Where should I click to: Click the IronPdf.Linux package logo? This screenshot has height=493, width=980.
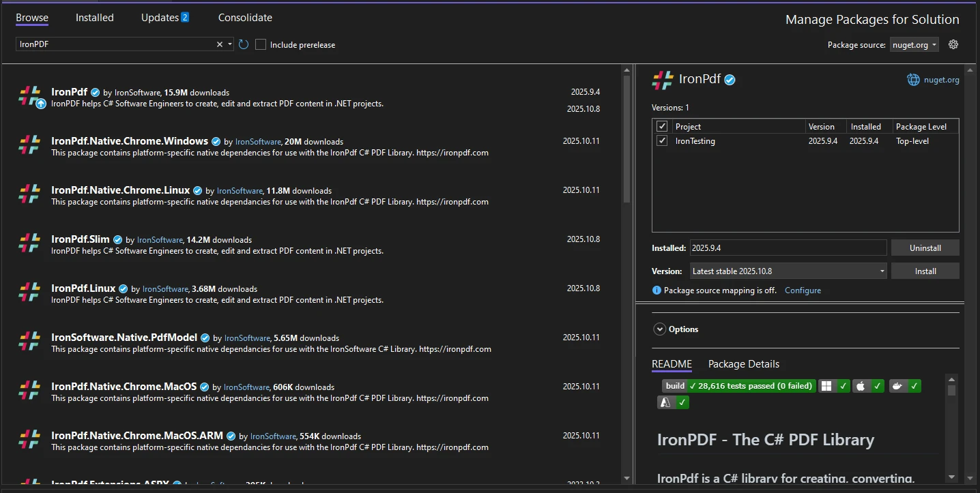coord(29,292)
